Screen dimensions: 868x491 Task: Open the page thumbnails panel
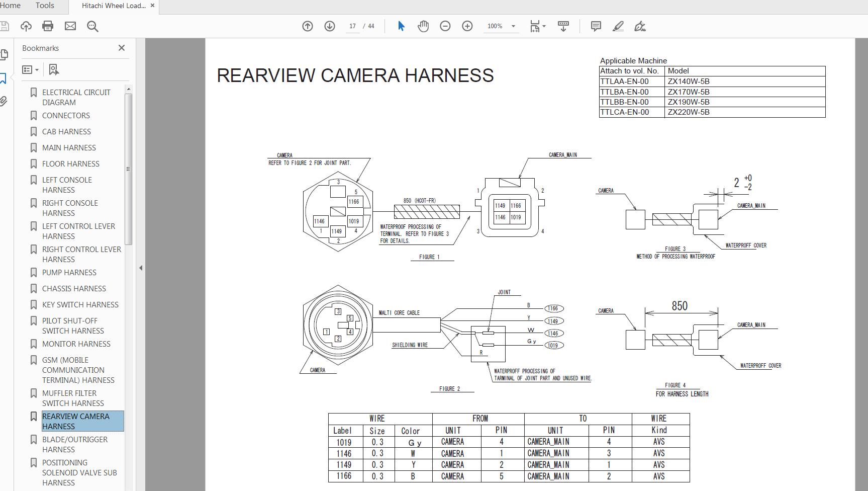pyautogui.click(x=4, y=54)
